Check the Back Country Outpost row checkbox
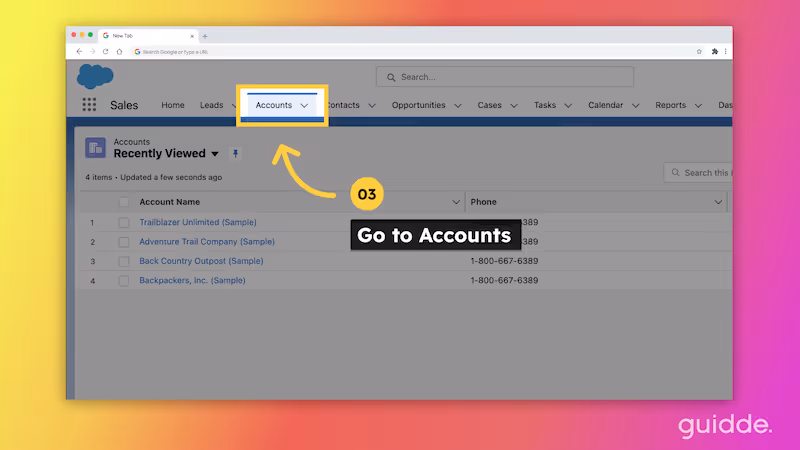The height and width of the screenshot is (450, 800). coord(123,261)
